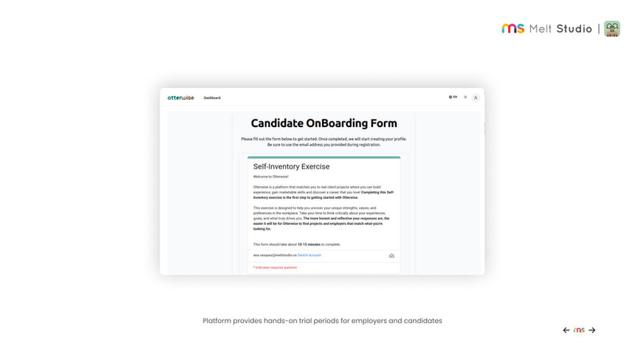Screen dimensions: 644x363
Task: Open the Dashboard menu item
Action: (212, 98)
